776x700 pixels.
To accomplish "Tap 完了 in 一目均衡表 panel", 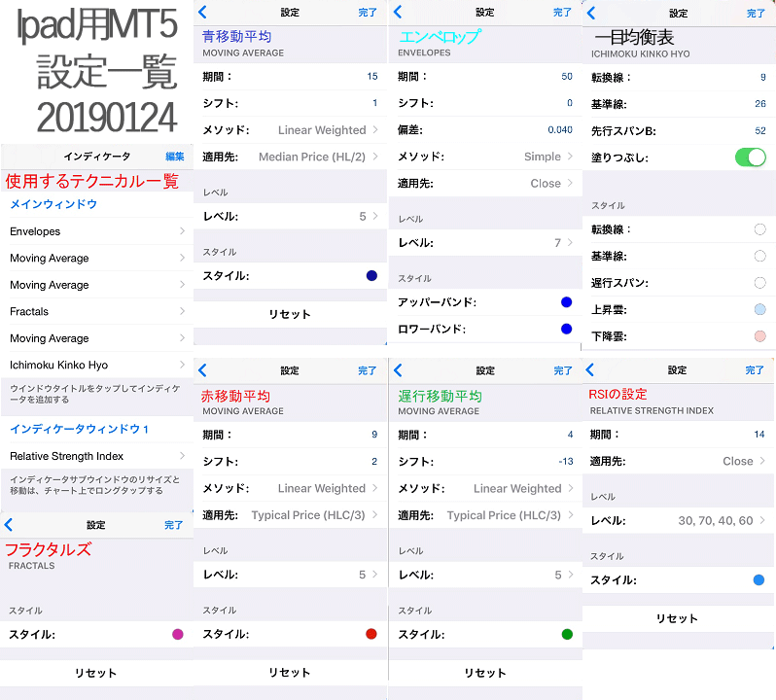I will point(756,14).
